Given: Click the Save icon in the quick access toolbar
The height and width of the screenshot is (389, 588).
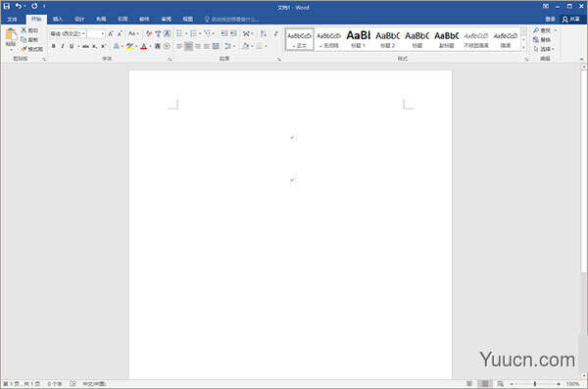Looking at the screenshot, I should [x=7, y=7].
